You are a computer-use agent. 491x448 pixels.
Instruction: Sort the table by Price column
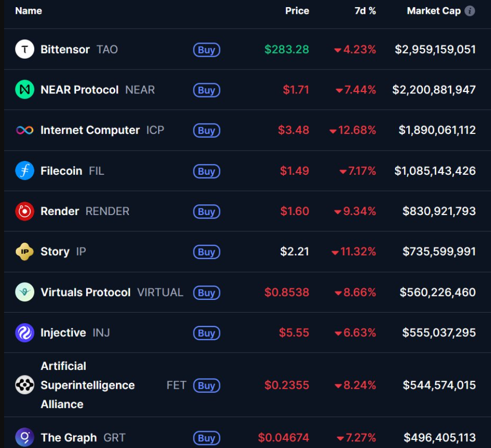[x=297, y=11]
